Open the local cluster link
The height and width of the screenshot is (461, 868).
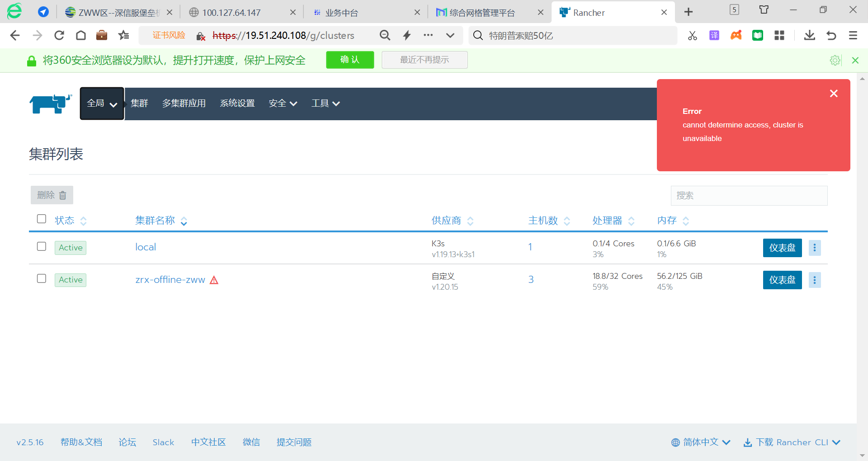pyautogui.click(x=146, y=247)
